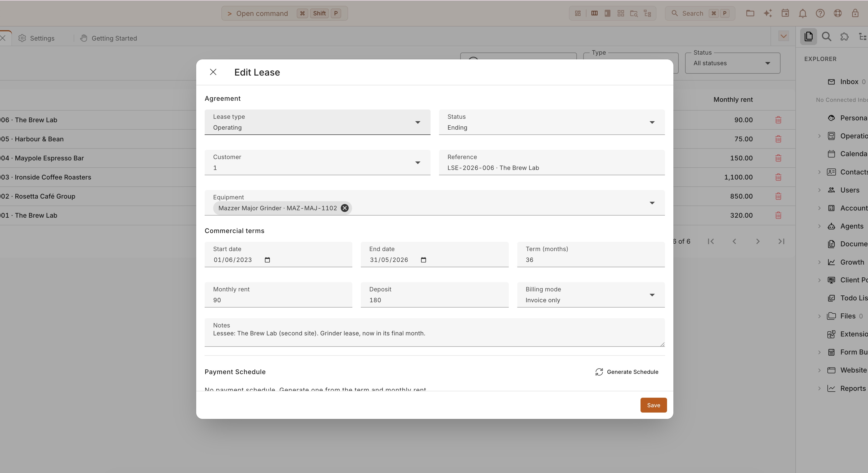Click the Deposit input field
Viewport: 868px width, 473px height.
pyautogui.click(x=434, y=295)
